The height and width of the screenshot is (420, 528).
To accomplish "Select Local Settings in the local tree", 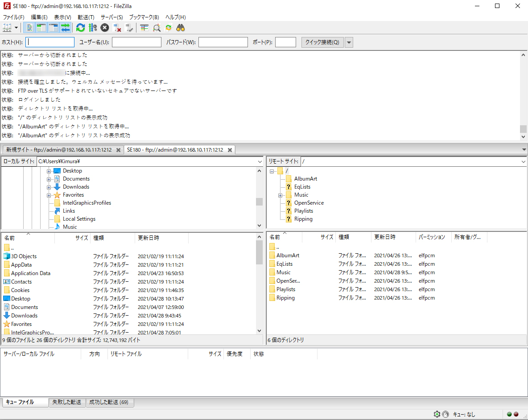I will 79,219.
